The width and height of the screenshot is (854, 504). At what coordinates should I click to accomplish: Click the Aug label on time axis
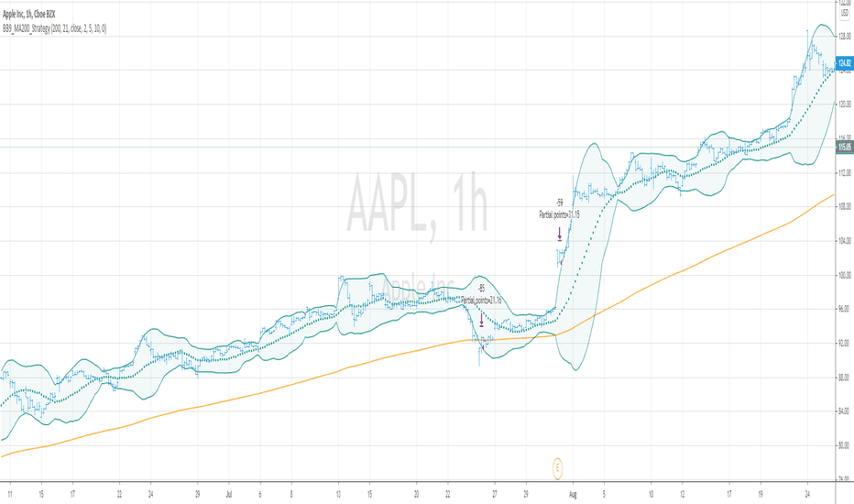(x=573, y=494)
